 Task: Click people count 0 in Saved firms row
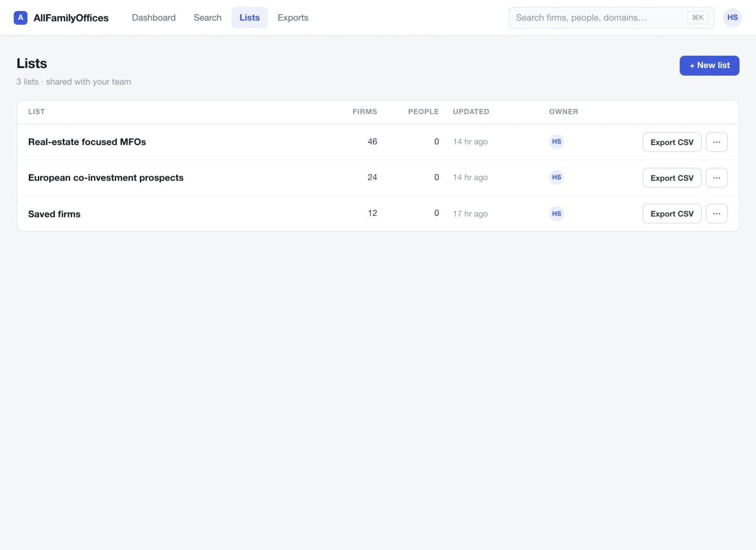pos(437,213)
